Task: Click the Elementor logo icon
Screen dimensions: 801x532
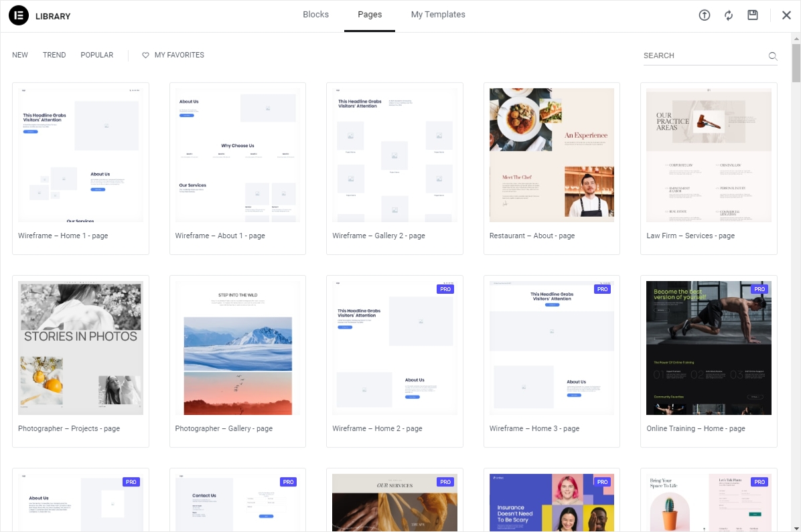Action: 19,15
